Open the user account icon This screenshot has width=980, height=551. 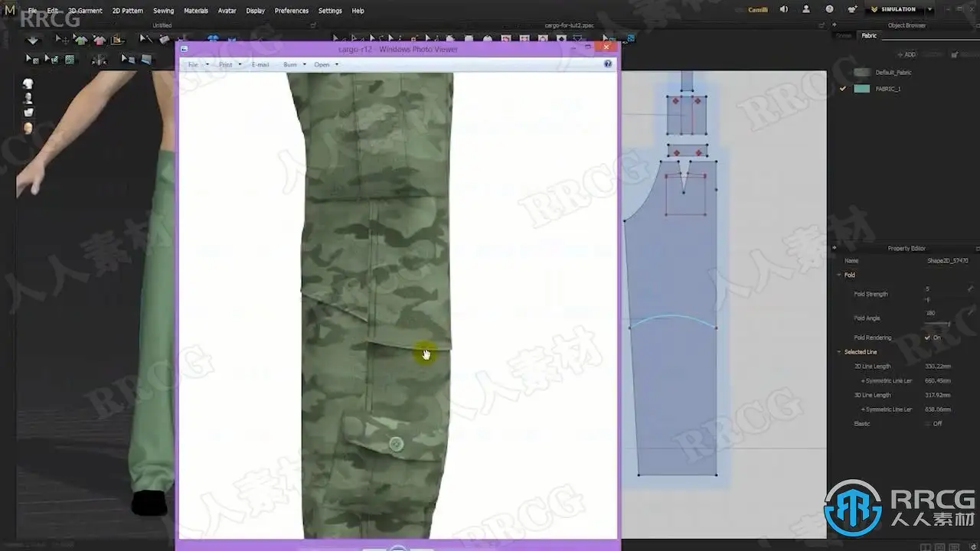pyautogui.click(x=806, y=9)
